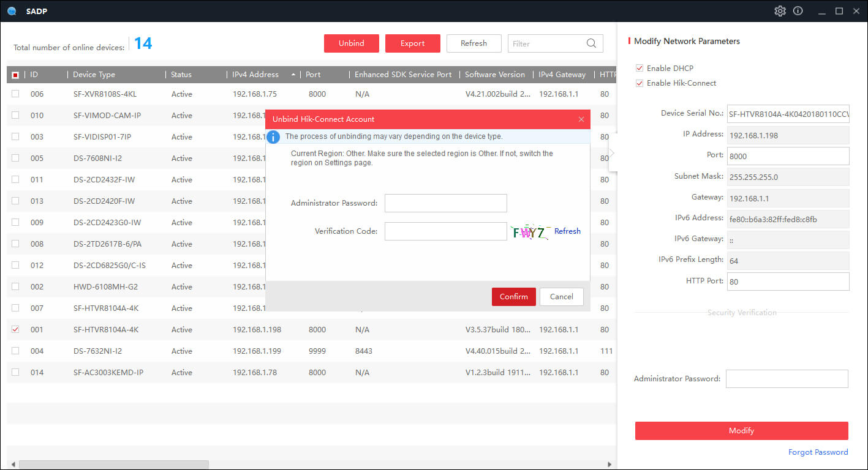The width and height of the screenshot is (868, 470).
Task: Click horizontal scrollbar right arrow
Action: click(x=609, y=465)
